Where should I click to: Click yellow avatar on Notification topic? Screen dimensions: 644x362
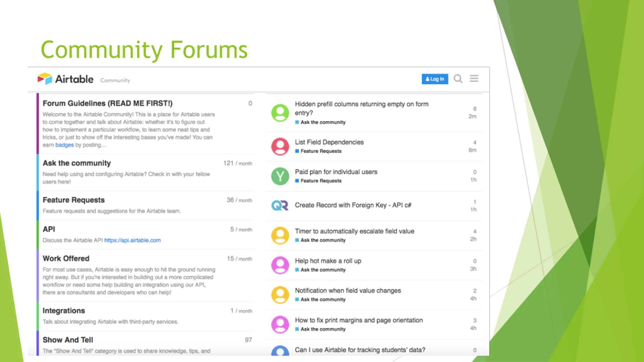coord(280,295)
